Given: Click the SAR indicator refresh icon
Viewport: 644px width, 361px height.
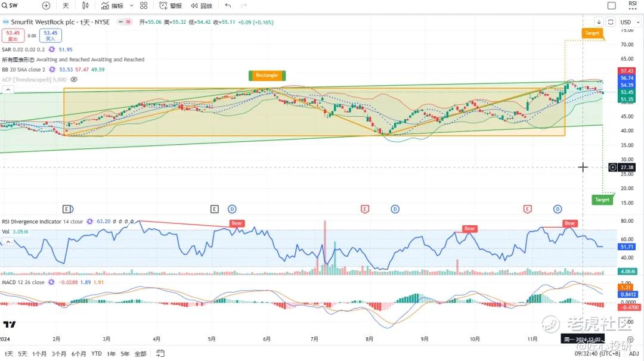Looking at the screenshot, I should [52, 49].
